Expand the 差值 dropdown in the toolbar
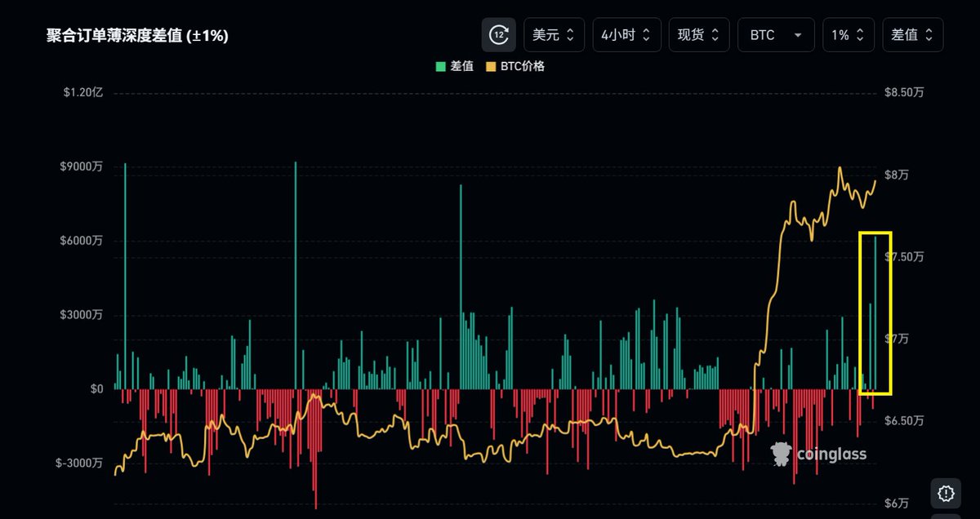Viewport: 980px width, 519px height. [x=913, y=35]
